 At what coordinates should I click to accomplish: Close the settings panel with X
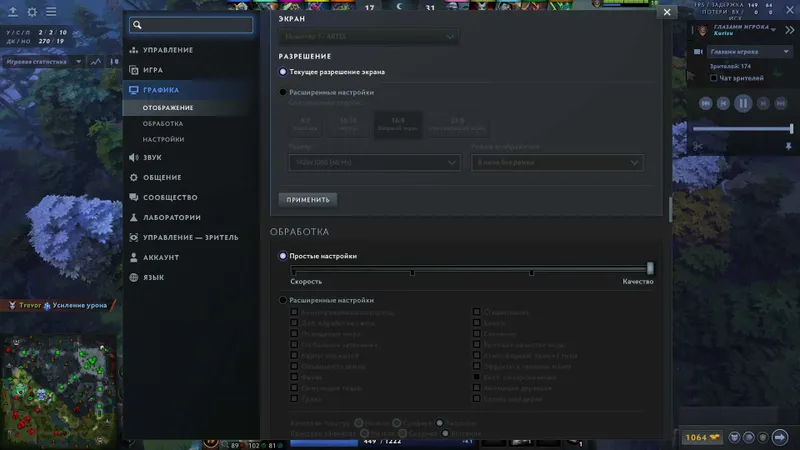point(667,12)
